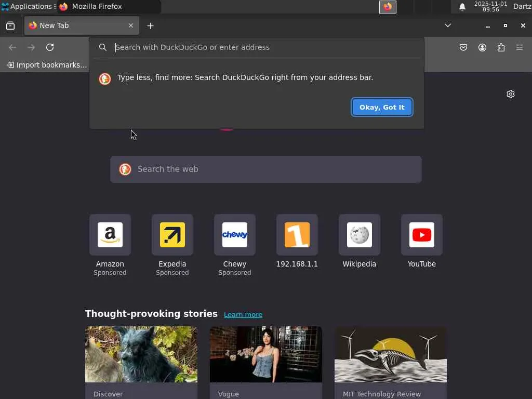Dismiss tip with Okay, Got It
The height and width of the screenshot is (399, 532).
[382, 107]
